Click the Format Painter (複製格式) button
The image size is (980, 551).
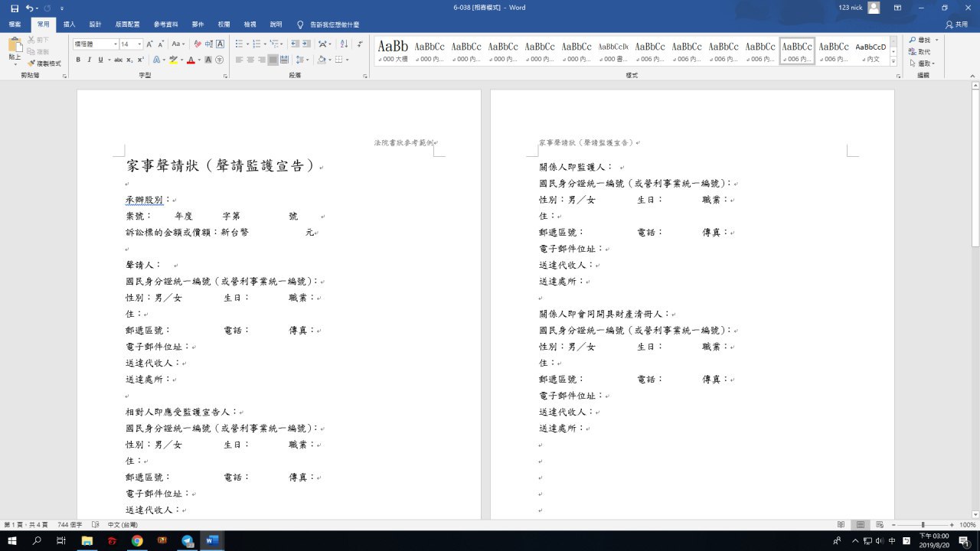[x=44, y=64]
